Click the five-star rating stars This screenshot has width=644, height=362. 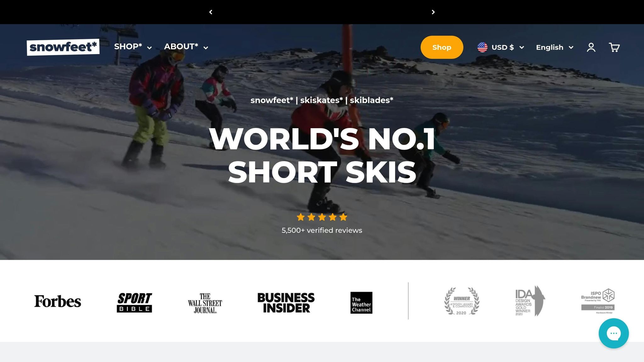322,217
